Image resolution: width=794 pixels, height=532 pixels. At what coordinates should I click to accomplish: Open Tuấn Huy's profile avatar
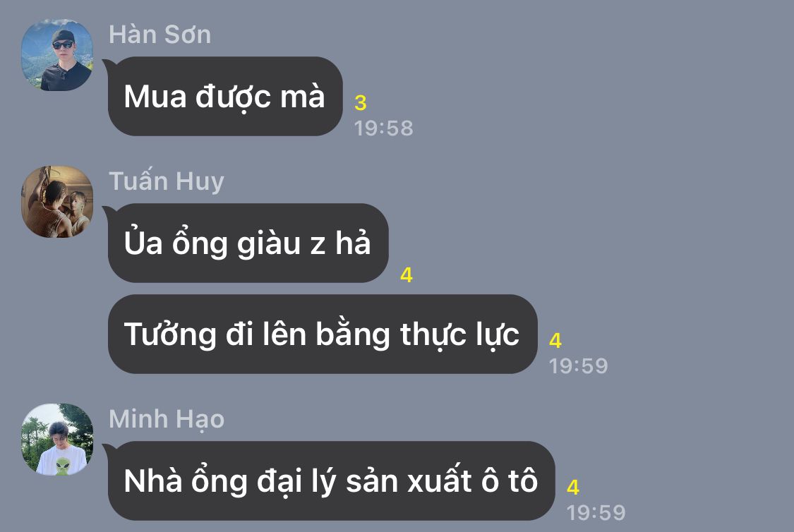click(57, 202)
